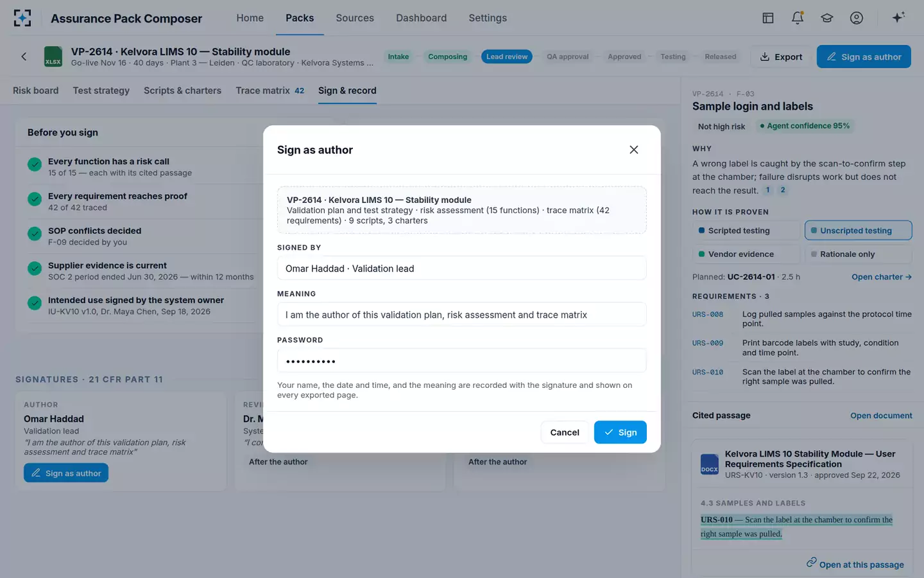Click the Agent confidence 95% badge

tap(805, 126)
